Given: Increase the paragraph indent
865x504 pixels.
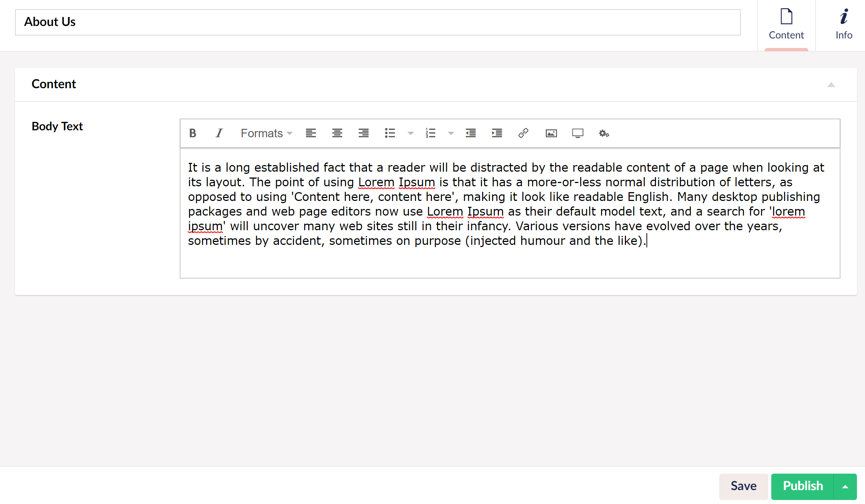Looking at the screenshot, I should (x=497, y=133).
